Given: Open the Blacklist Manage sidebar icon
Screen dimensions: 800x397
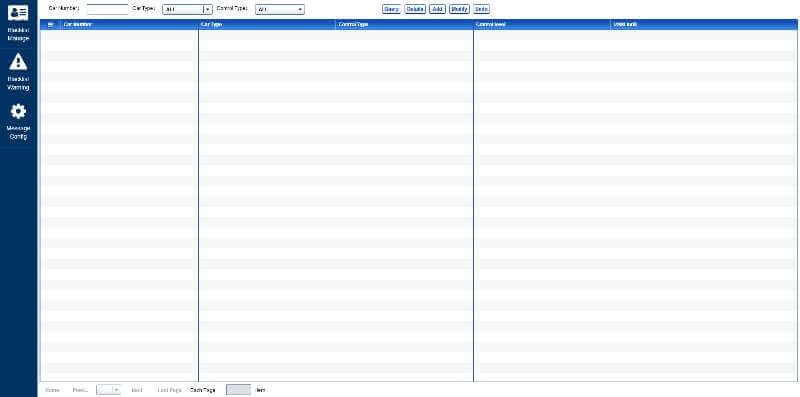Looking at the screenshot, I should pos(18,13).
